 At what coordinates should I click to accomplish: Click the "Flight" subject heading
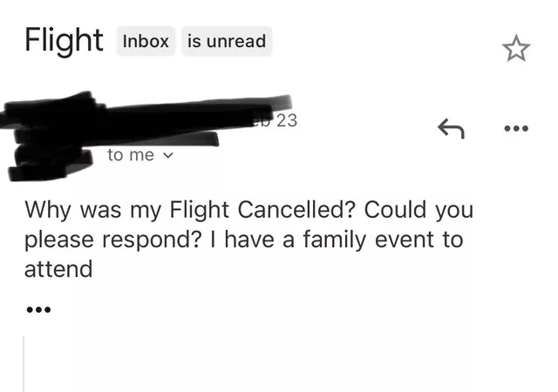click(64, 40)
